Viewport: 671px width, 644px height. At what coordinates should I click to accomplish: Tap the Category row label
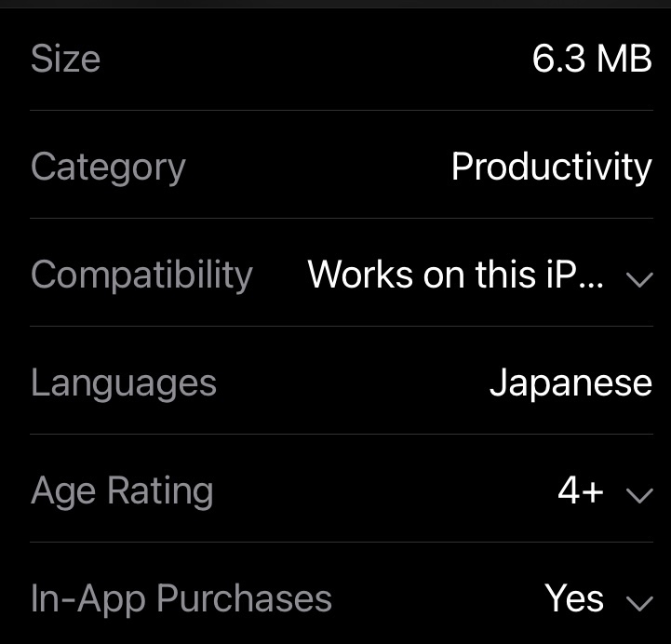[108, 168]
